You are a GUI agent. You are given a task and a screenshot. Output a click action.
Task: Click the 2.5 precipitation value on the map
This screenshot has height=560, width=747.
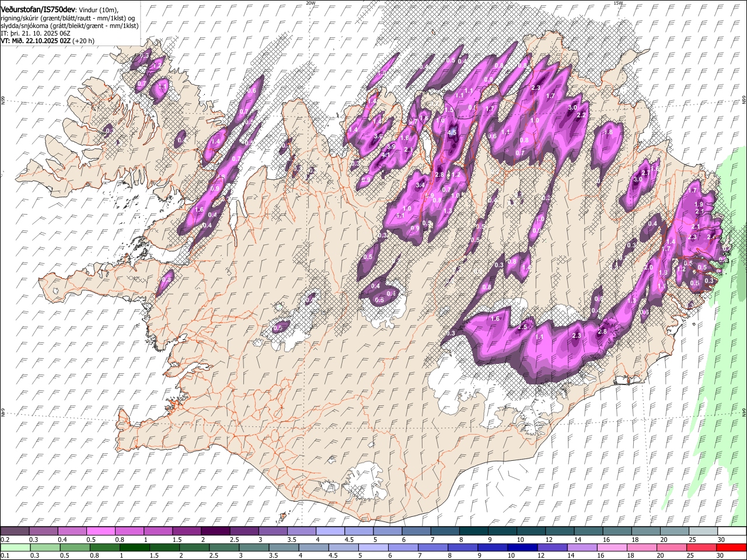click(x=522, y=327)
